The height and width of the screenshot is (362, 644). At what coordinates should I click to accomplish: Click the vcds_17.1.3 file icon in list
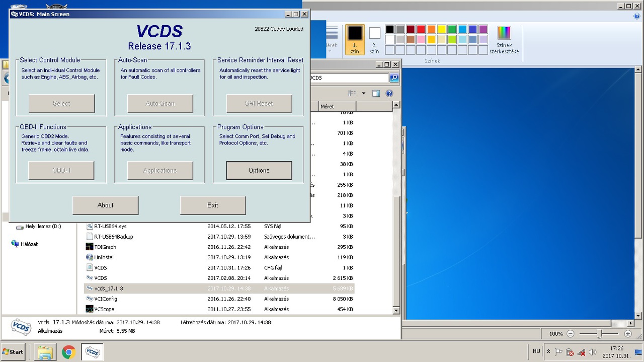point(90,288)
